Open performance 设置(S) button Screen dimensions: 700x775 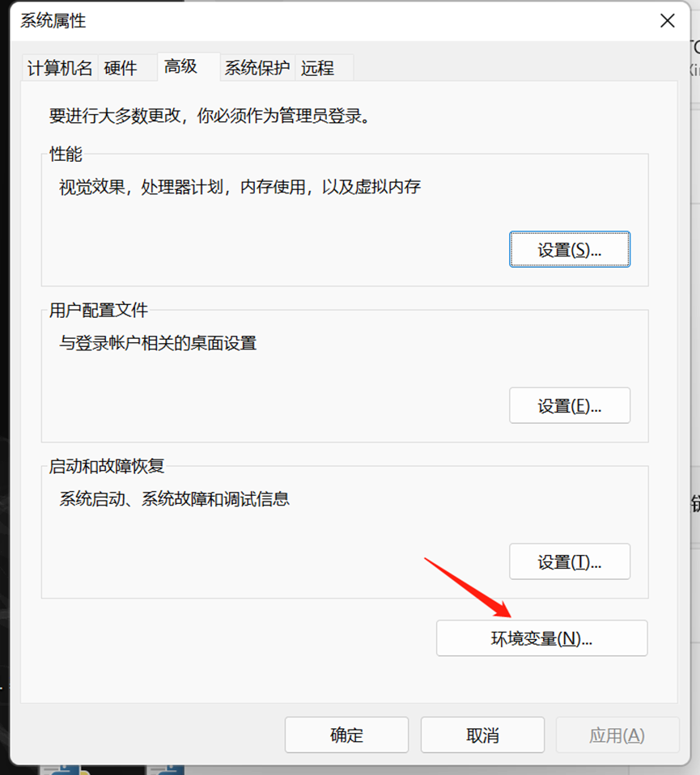[570, 249]
